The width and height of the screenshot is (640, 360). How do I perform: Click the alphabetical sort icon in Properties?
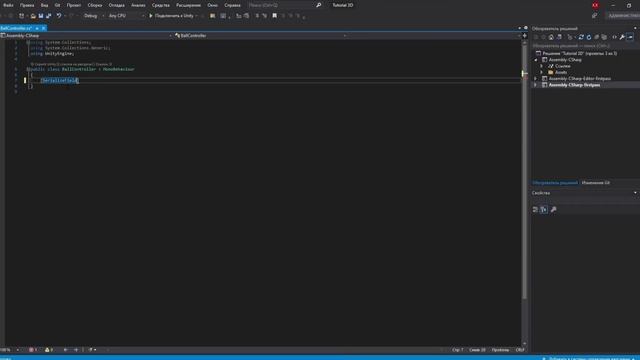[544, 209]
